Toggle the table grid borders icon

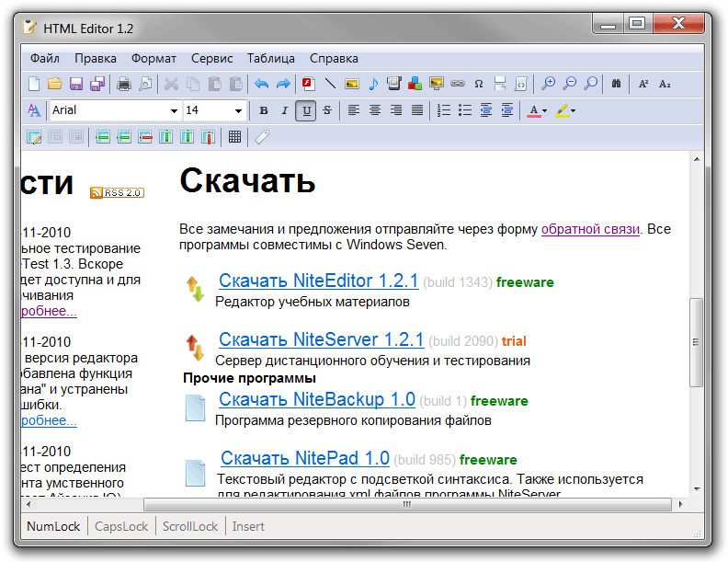[235, 137]
